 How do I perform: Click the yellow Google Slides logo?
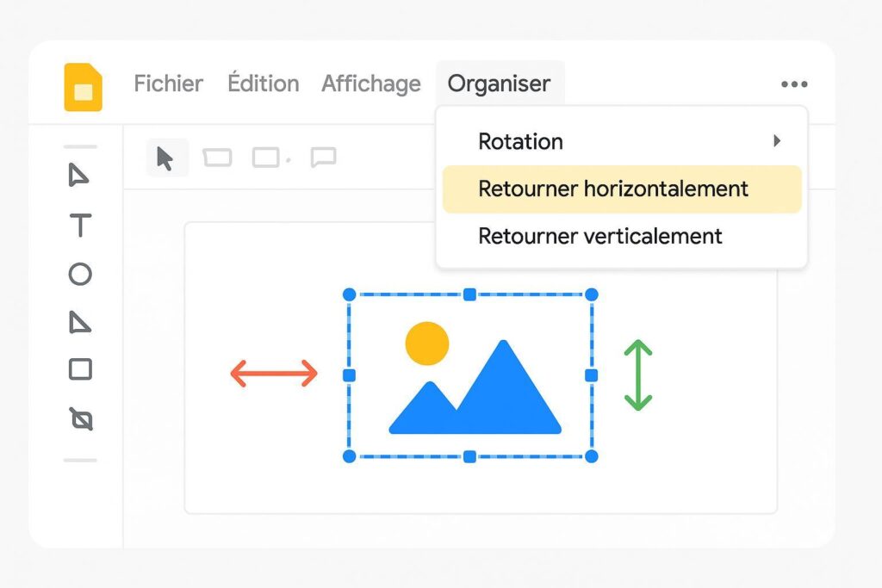tap(83, 87)
